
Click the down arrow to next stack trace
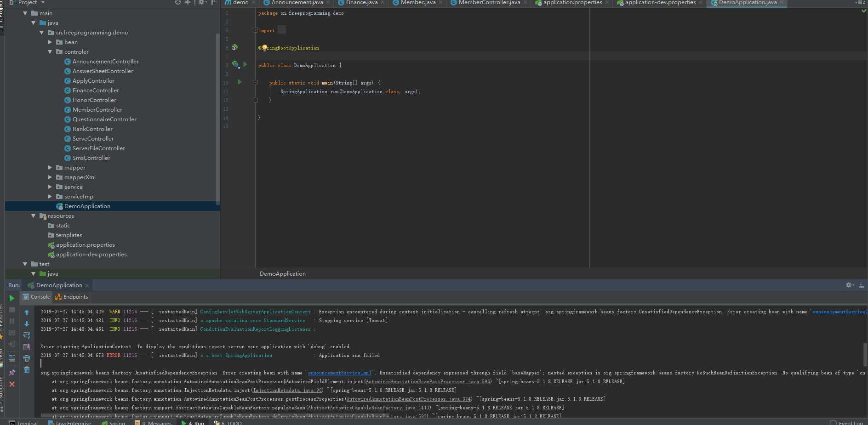coord(27,324)
